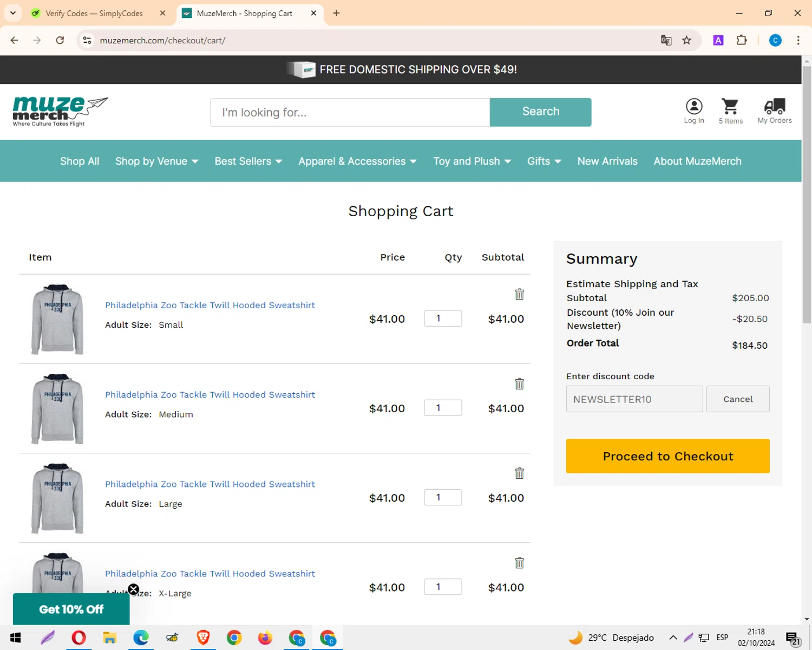Viewport: 812px width, 650px height.
Task: Select the MuzeMerch - Shopping Cart tab
Action: click(244, 13)
